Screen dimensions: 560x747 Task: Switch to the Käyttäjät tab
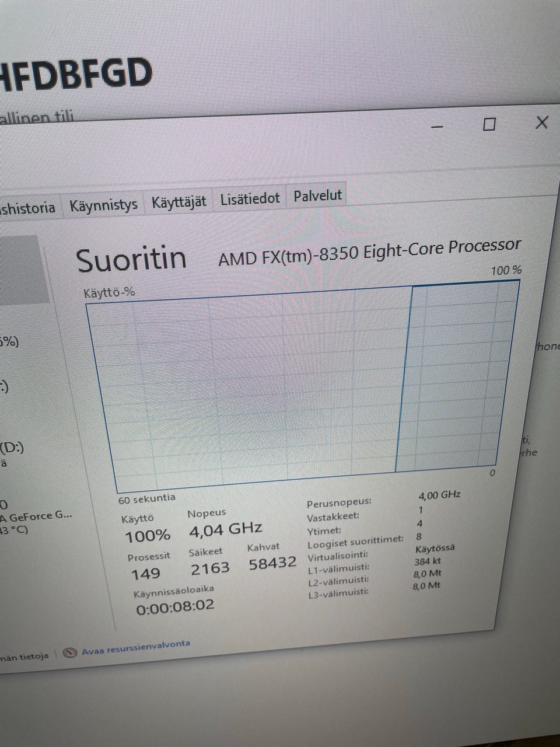tap(178, 202)
